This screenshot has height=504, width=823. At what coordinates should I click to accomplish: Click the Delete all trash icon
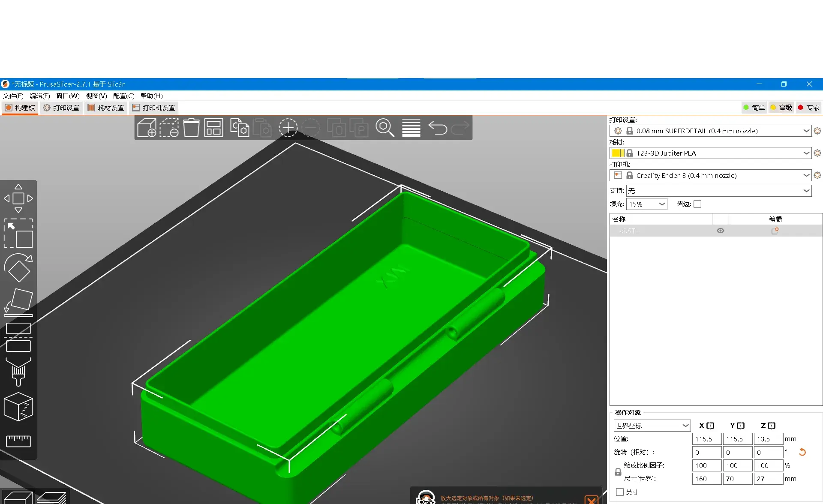point(191,128)
